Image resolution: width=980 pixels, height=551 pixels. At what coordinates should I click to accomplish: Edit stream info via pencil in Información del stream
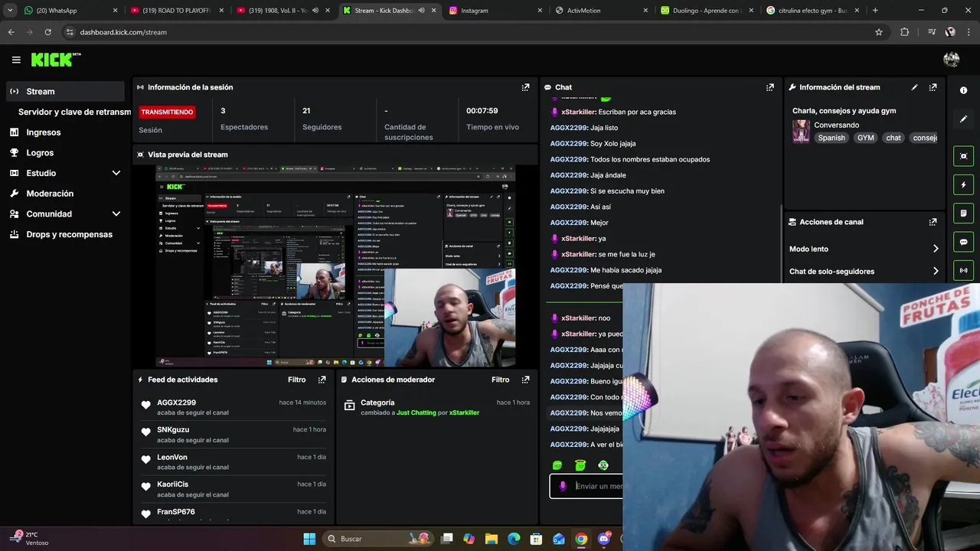(914, 87)
